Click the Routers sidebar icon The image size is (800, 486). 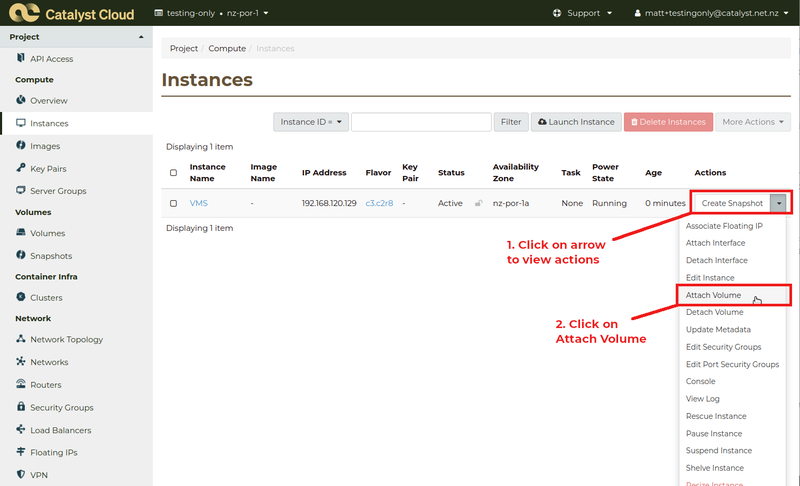tap(20, 383)
